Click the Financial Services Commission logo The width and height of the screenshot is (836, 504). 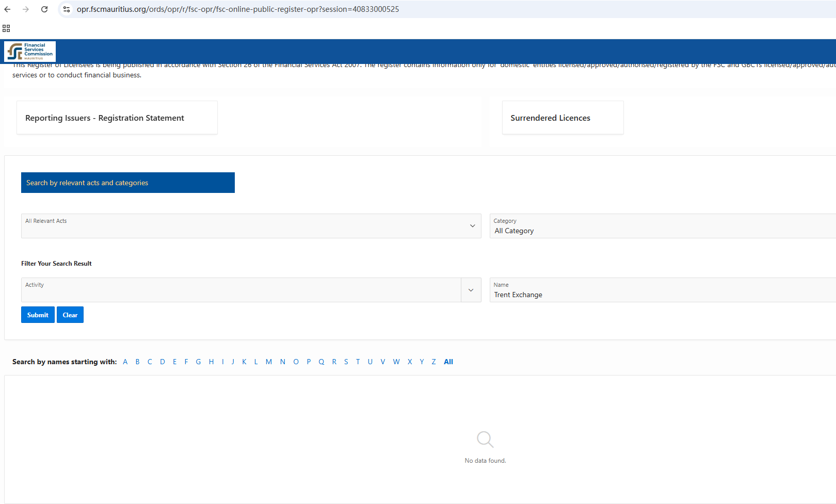pos(30,52)
